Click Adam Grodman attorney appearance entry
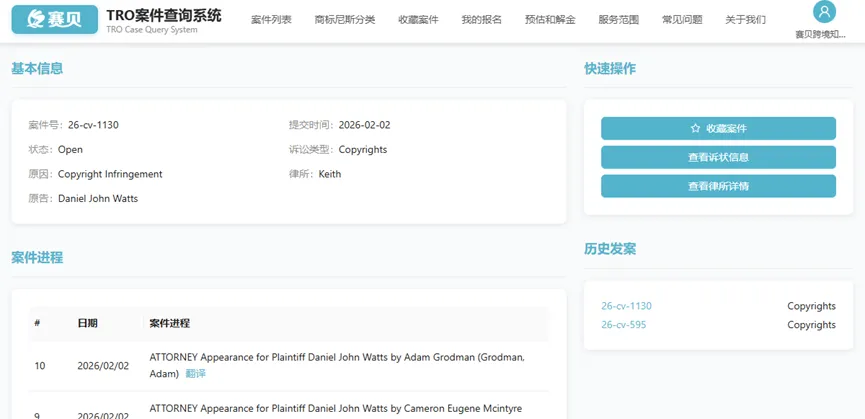 coord(337,366)
